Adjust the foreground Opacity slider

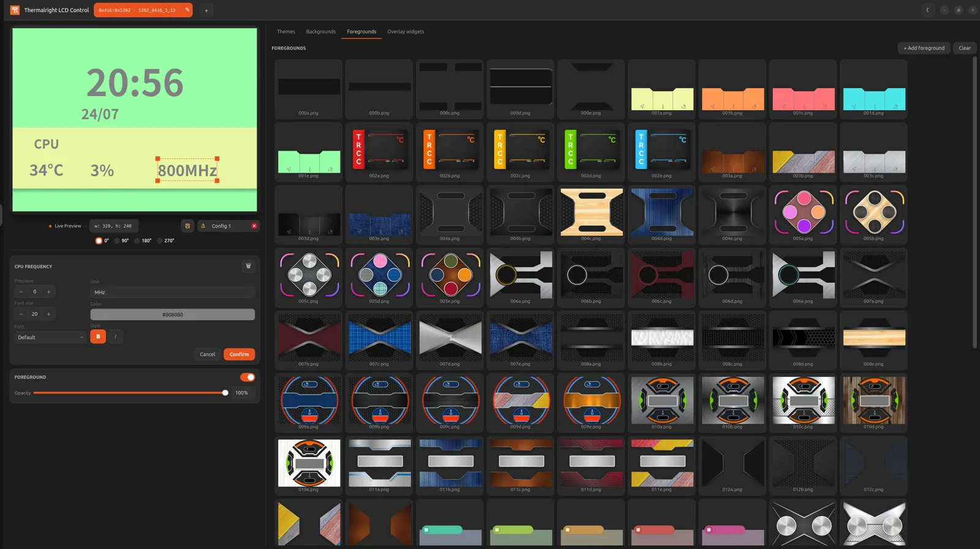[x=131, y=393]
